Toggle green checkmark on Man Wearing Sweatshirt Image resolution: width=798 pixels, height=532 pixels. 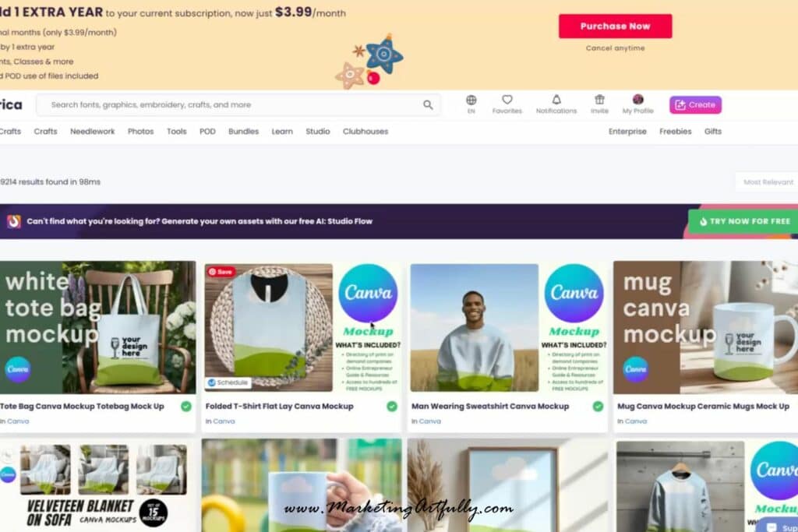click(x=598, y=407)
